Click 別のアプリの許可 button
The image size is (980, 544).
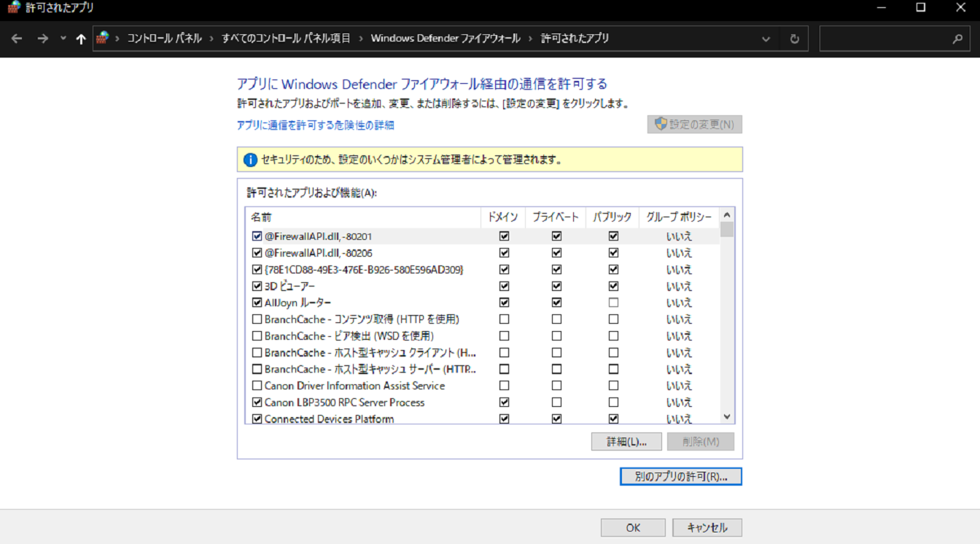[680, 477]
